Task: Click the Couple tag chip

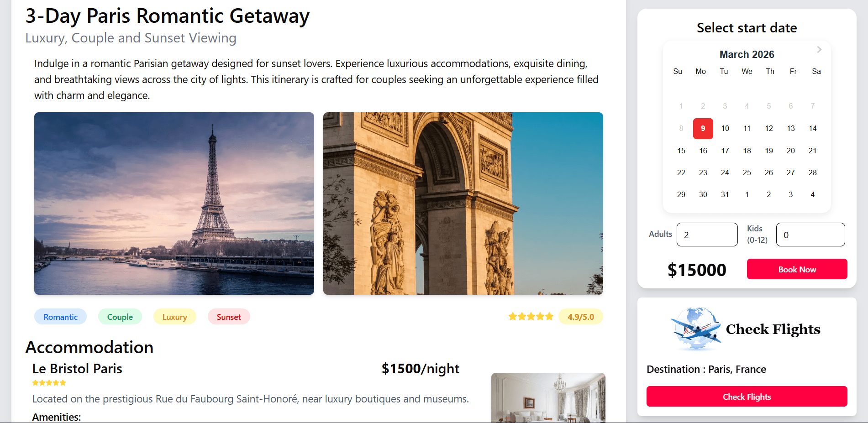Action: (120, 317)
